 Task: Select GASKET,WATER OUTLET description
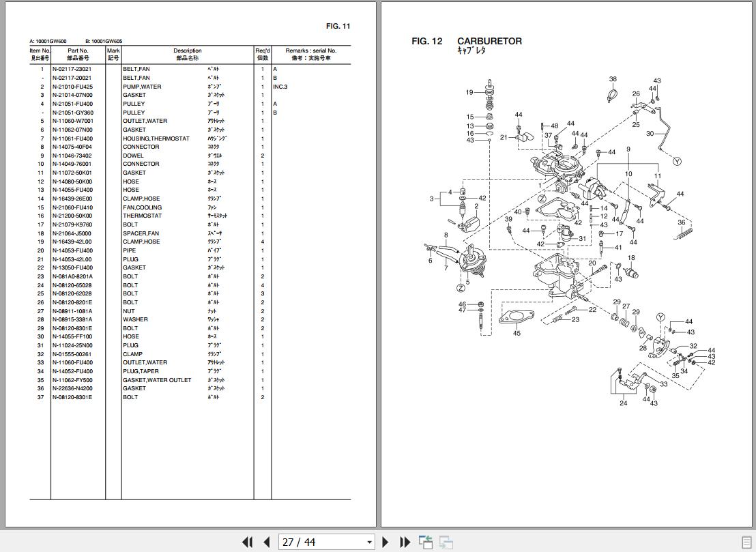[x=157, y=380]
